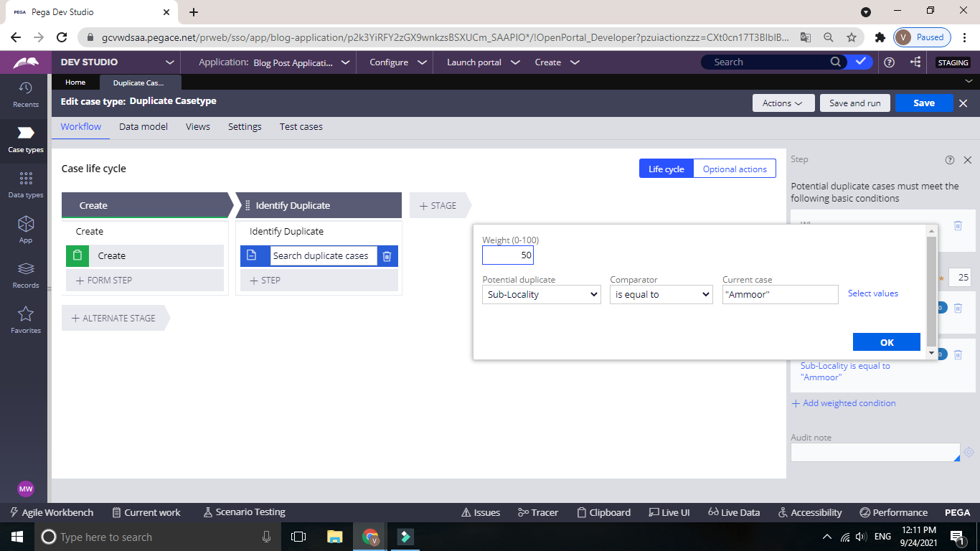Switch to the Views tab
The image size is (980, 551).
coord(198,126)
